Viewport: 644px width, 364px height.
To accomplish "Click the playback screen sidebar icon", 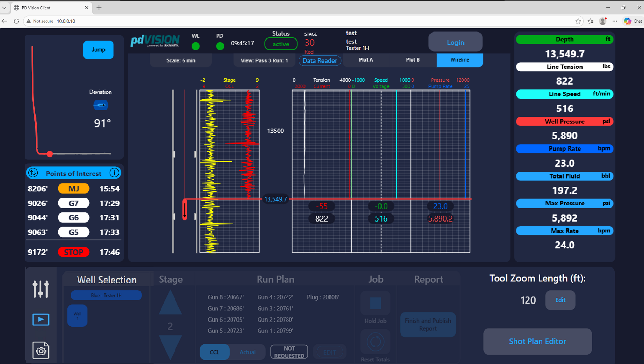I will [41, 320].
